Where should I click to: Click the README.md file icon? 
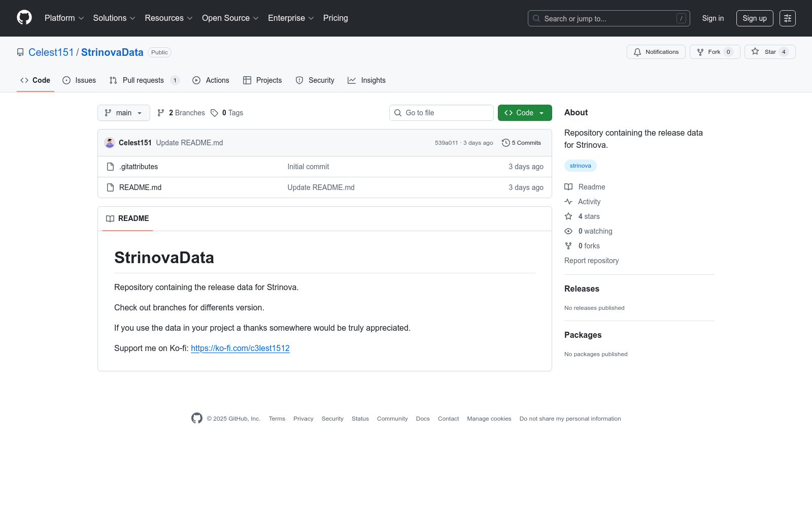tap(110, 187)
